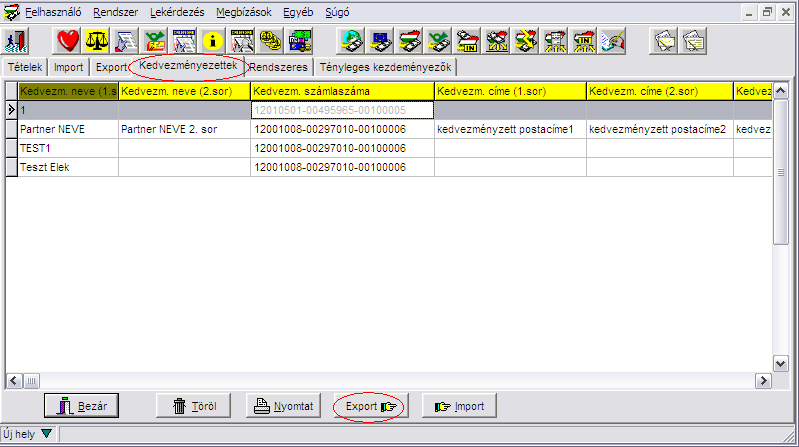Click the Hungary map with money icon
Viewport: 799px width, 447px height.
coord(409,41)
